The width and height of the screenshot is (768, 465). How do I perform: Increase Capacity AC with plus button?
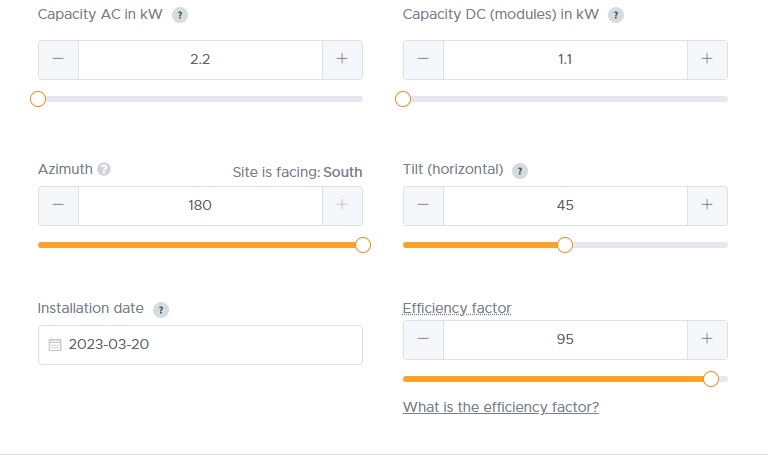pos(342,59)
